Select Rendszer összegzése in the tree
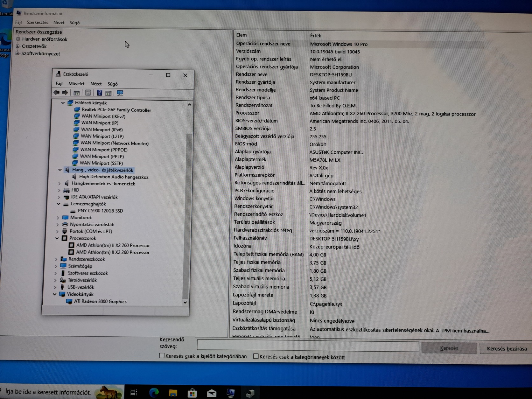Screen dimensions: 532x399 point(39,32)
